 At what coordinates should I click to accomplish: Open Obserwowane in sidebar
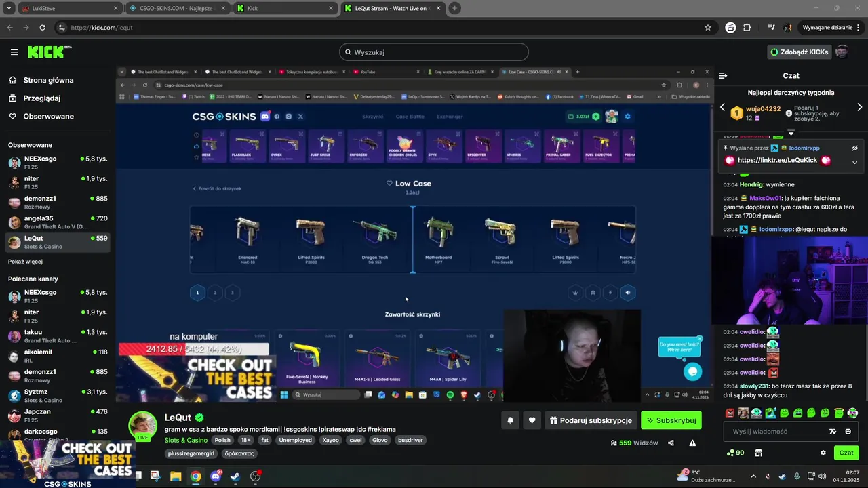click(x=41, y=116)
